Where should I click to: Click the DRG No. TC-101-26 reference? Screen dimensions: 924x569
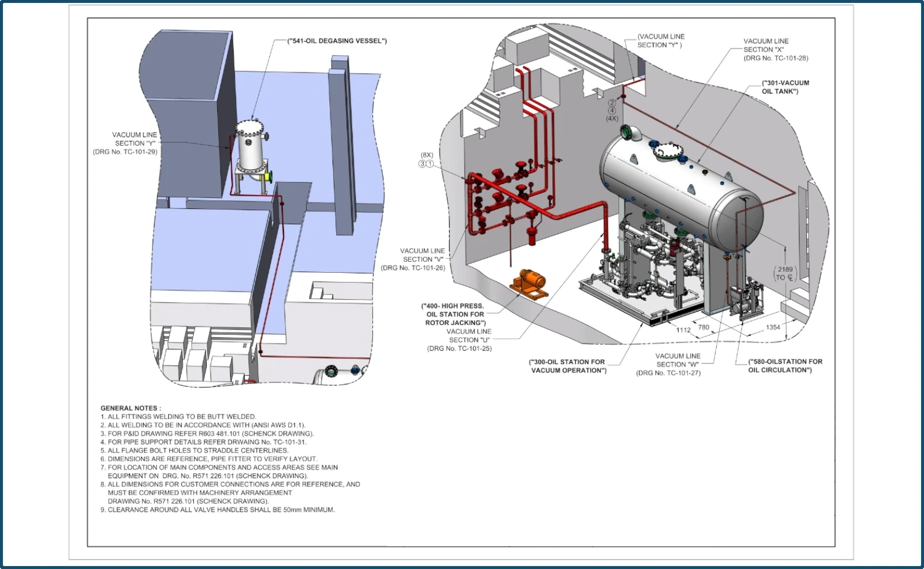coord(413,268)
